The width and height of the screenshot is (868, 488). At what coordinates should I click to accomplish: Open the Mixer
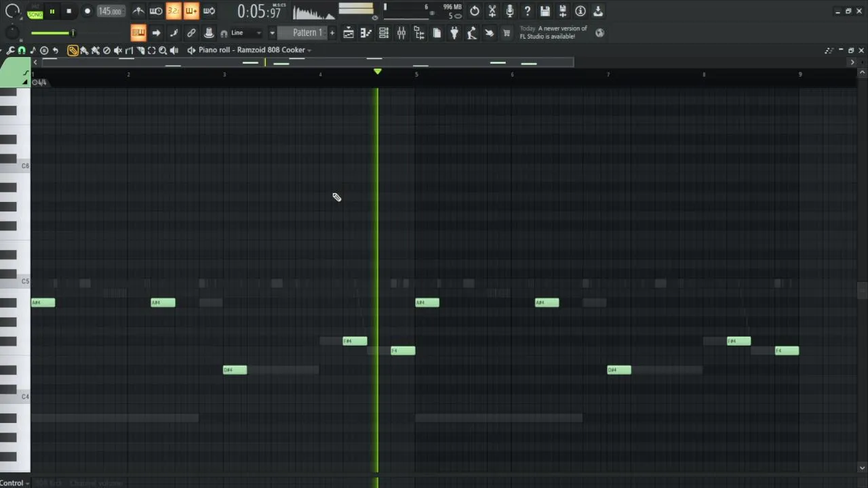pos(401,33)
